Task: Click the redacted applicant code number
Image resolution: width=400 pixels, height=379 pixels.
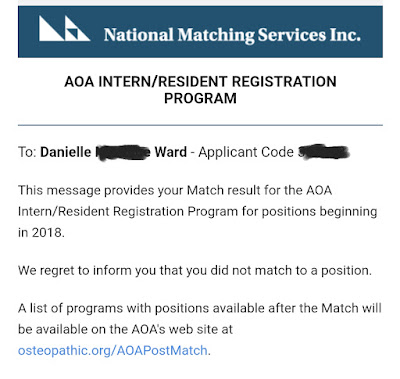Action: (324, 152)
